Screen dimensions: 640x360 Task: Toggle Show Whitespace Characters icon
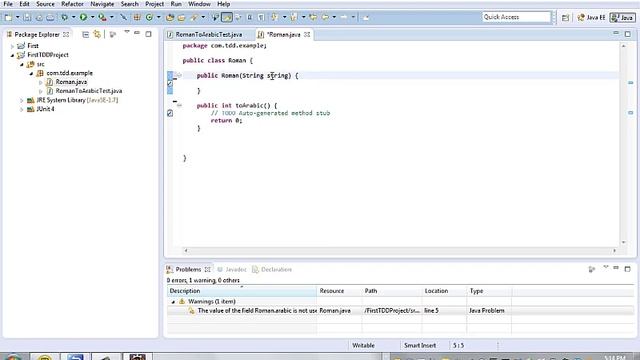261,17
